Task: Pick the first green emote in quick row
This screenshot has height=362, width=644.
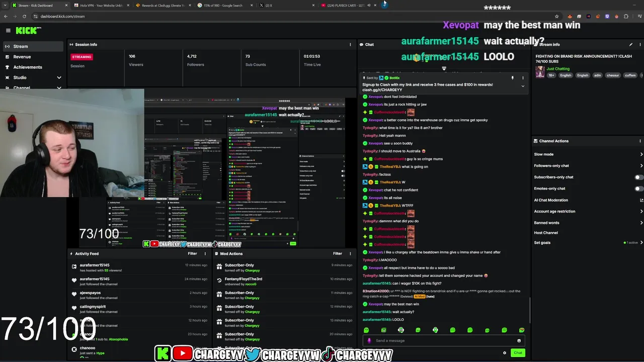Action: click(x=366, y=330)
